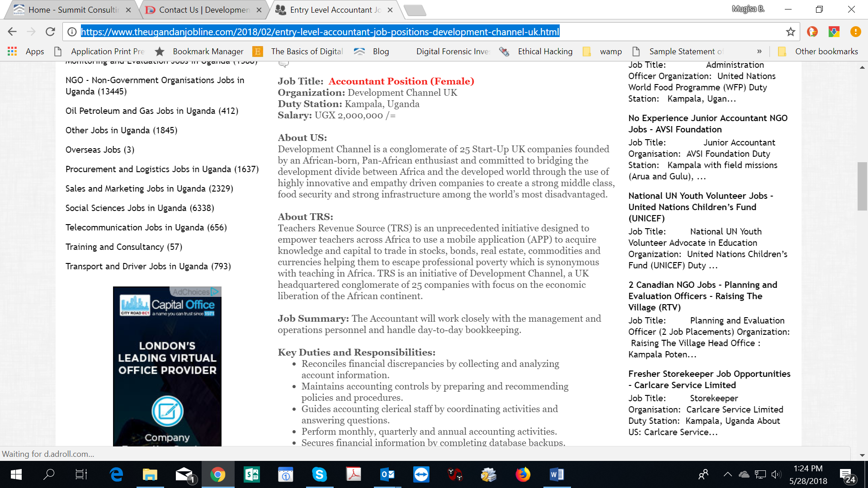Click the AdChoices icon on the ad

click(216, 291)
